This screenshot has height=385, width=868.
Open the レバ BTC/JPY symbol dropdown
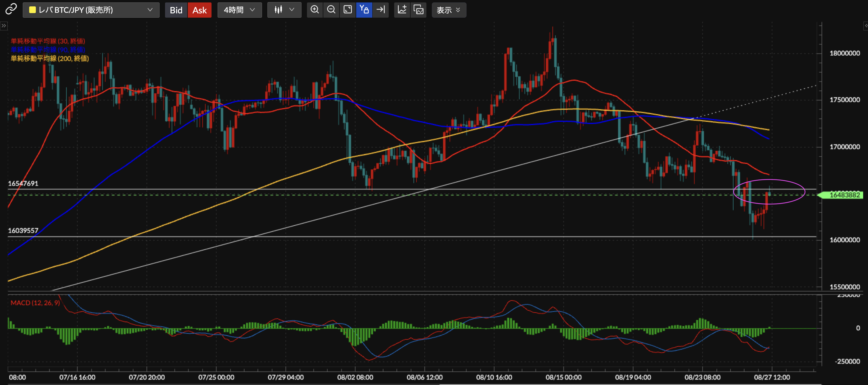(x=91, y=10)
